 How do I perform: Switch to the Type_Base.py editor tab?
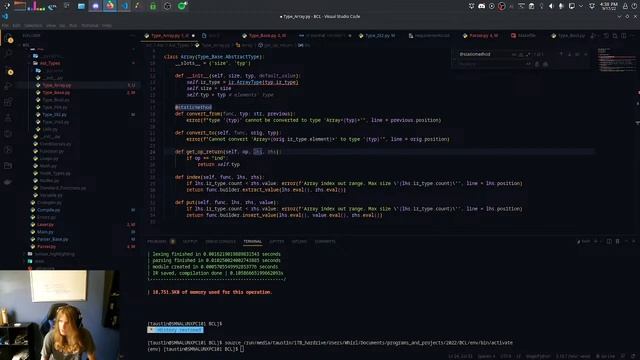(267, 36)
